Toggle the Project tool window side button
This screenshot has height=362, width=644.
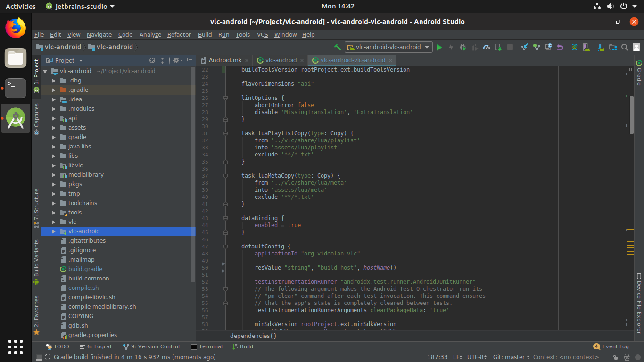tap(36, 75)
